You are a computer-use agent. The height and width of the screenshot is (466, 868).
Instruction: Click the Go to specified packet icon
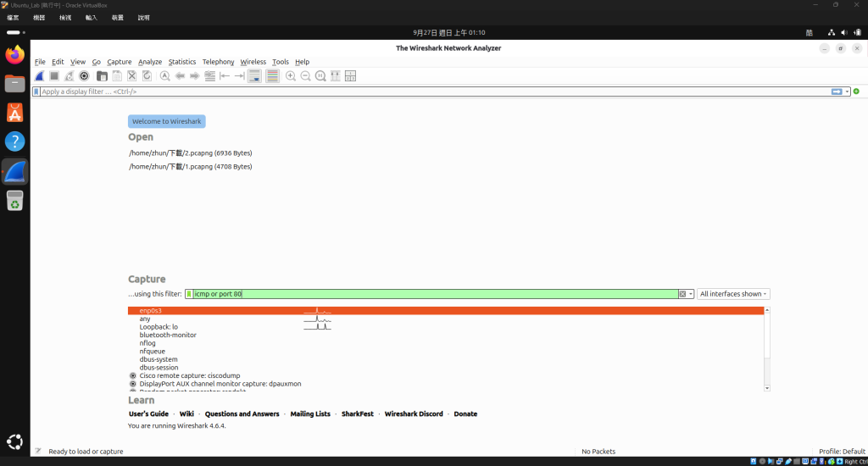(210, 76)
